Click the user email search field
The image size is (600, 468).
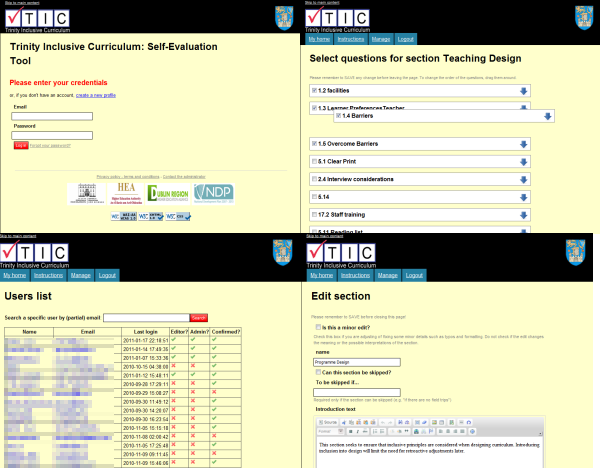coord(147,318)
